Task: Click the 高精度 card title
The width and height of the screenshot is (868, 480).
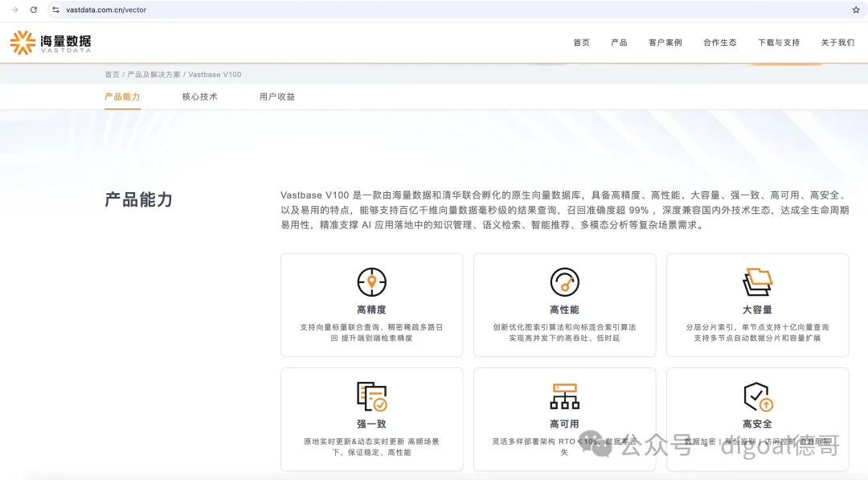Action: 371,310
